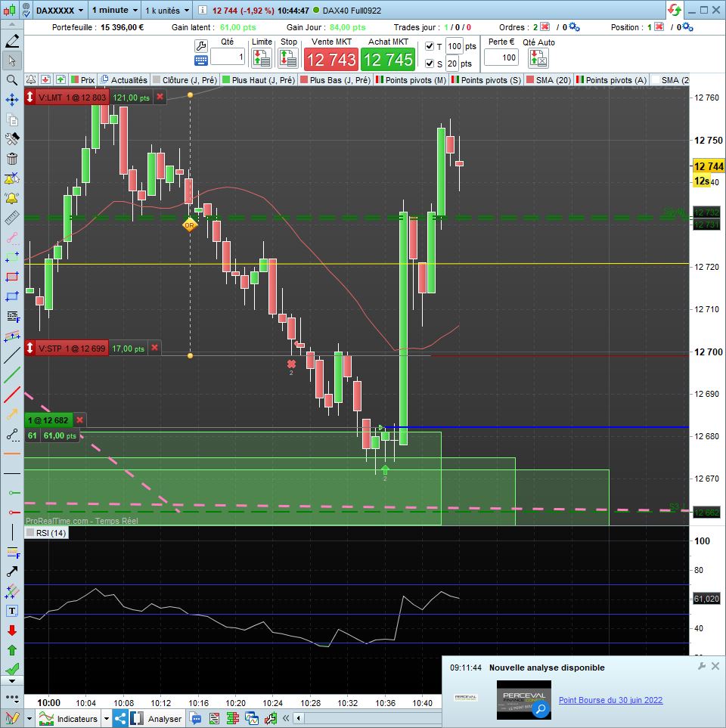
Task: Select the alert on line tool
Action: click(x=12, y=178)
